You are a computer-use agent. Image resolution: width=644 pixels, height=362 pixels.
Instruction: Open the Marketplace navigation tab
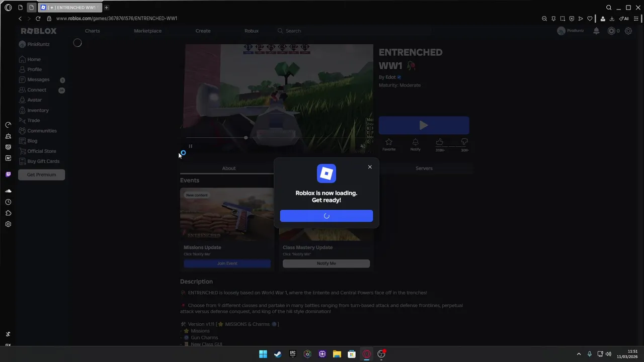click(x=147, y=31)
